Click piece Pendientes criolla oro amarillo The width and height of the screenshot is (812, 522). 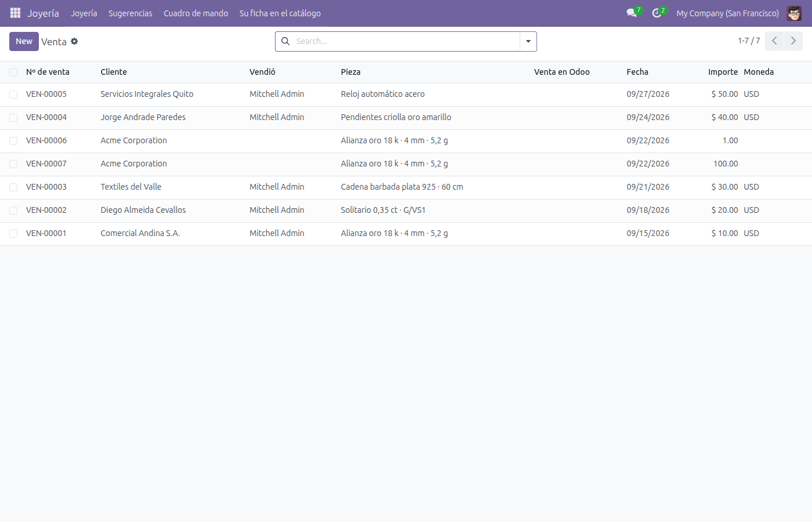coord(396,117)
